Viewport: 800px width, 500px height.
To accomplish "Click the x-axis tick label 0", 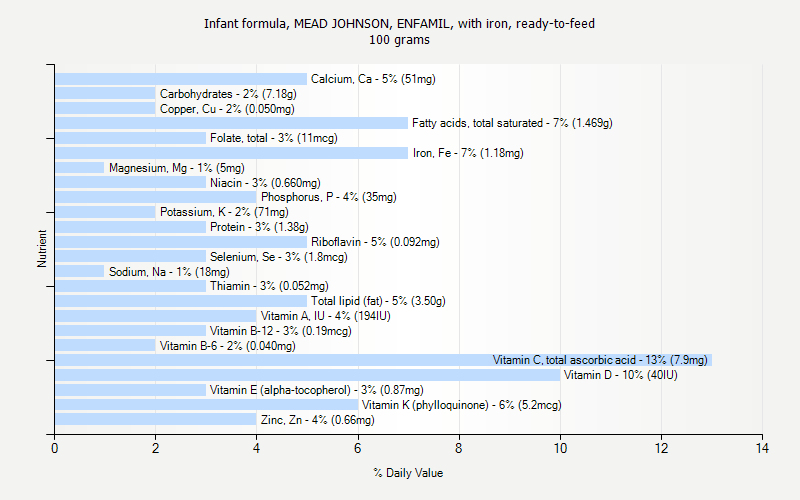I will click(55, 448).
